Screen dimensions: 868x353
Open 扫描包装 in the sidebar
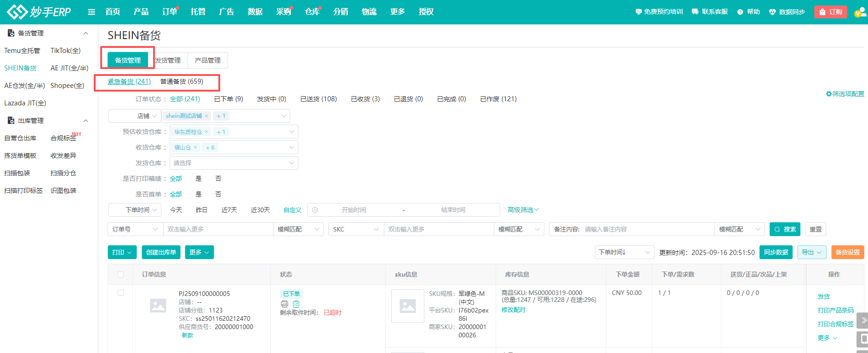pos(17,173)
